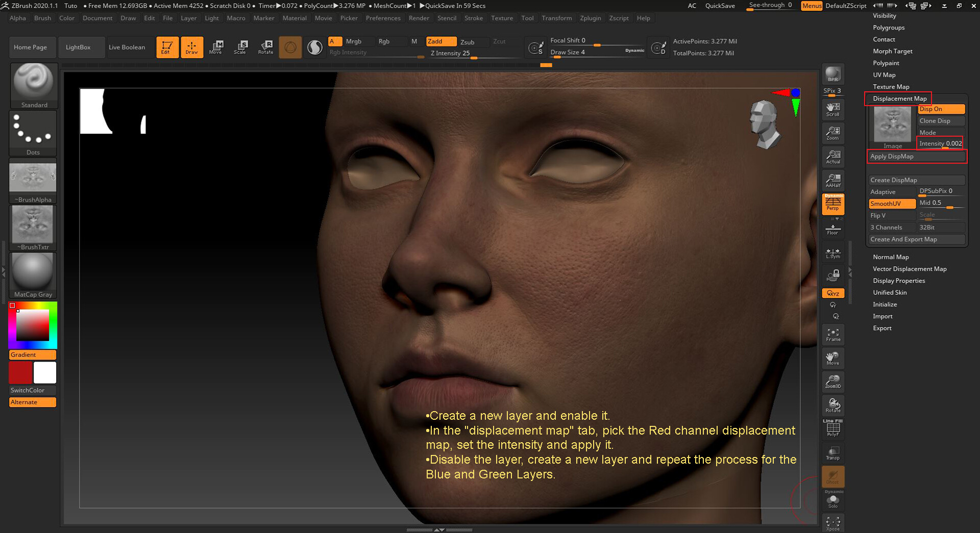Click the Frame icon to center mesh
The height and width of the screenshot is (533, 980).
(x=832, y=334)
